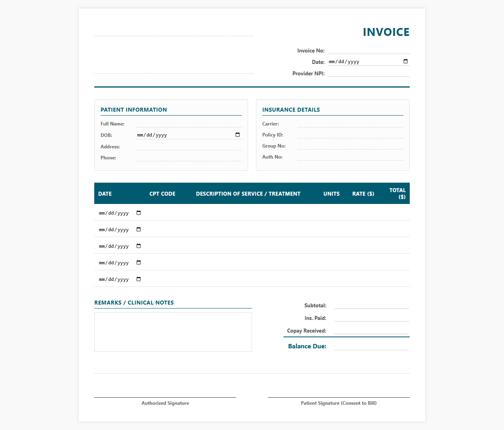Click third row Description of Service cell
The width and height of the screenshot is (504, 430).
(253, 246)
